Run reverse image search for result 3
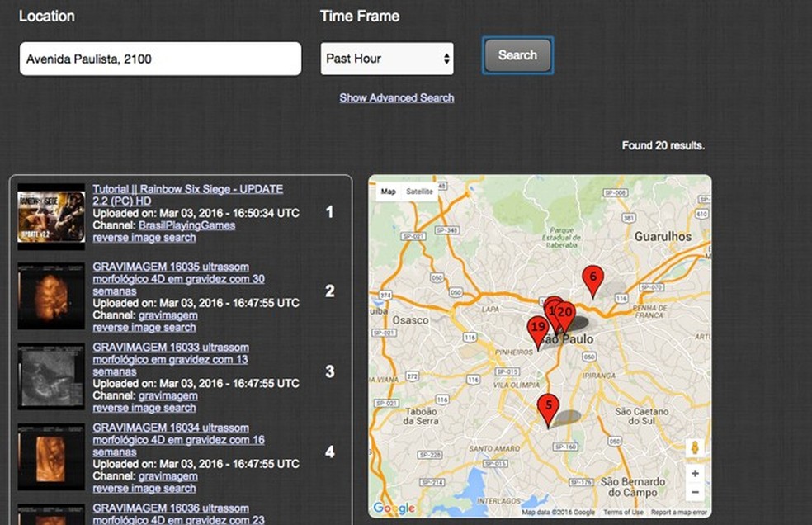Screen dimensions: 812x525 144,408
